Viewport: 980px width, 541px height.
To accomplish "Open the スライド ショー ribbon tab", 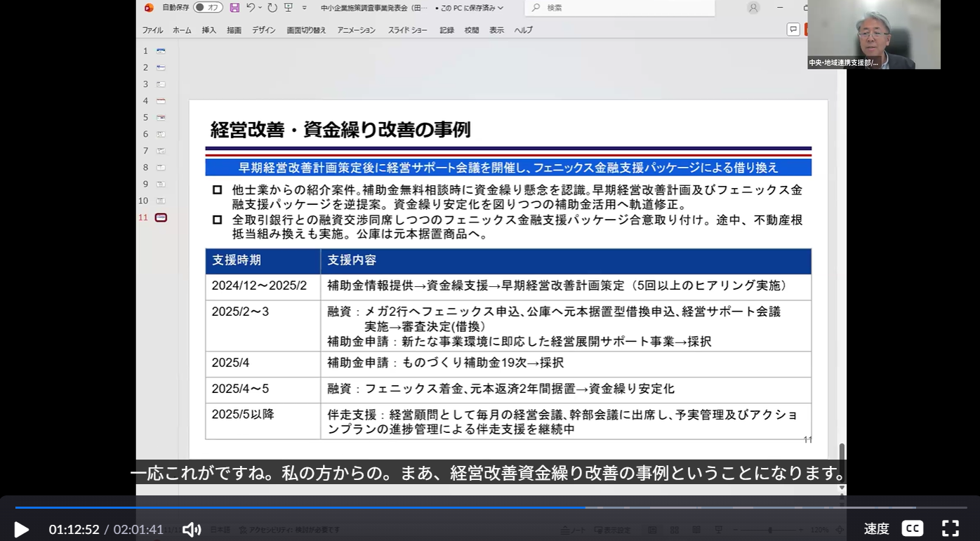I will click(x=407, y=30).
